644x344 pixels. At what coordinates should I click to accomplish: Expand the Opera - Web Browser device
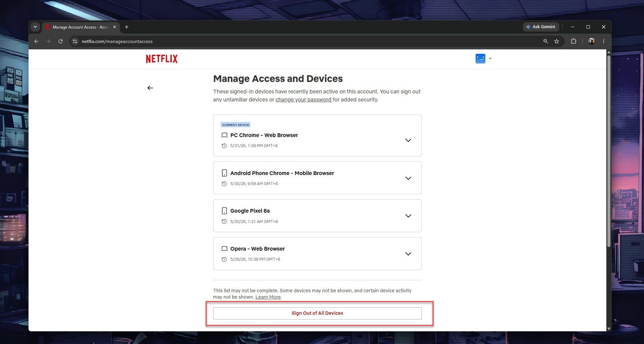point(408,254)
